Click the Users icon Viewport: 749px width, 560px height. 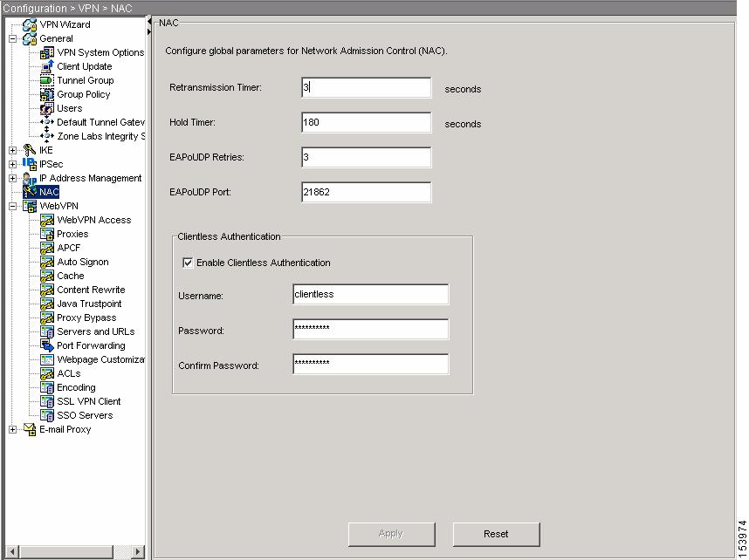pos(47,108)
